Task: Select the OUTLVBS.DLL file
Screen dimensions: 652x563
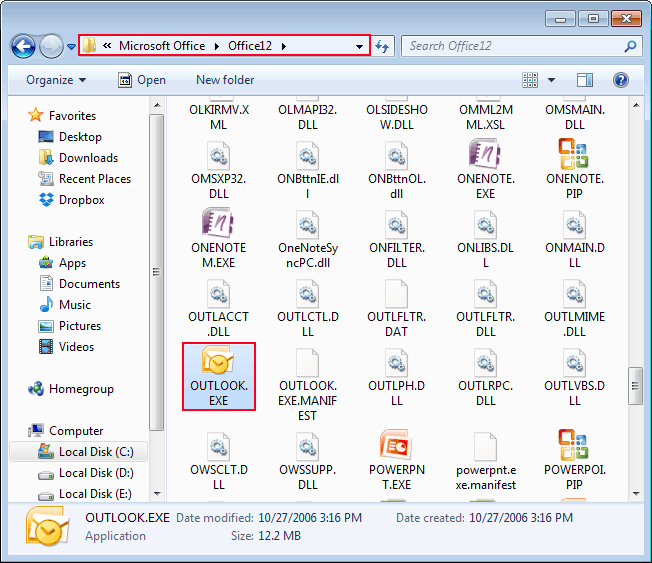Action: click(x=575, y=377)
